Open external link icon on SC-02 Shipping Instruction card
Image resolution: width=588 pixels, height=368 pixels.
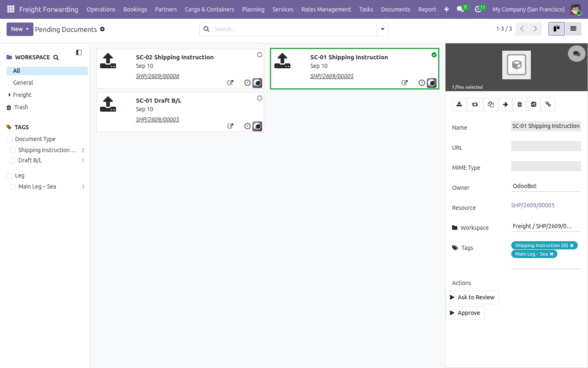click(230, 83)
